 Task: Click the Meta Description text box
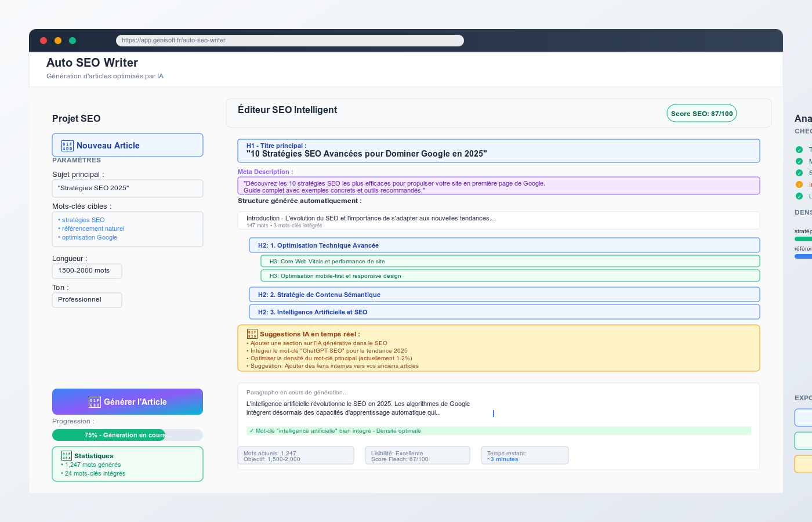click(499, 186)
